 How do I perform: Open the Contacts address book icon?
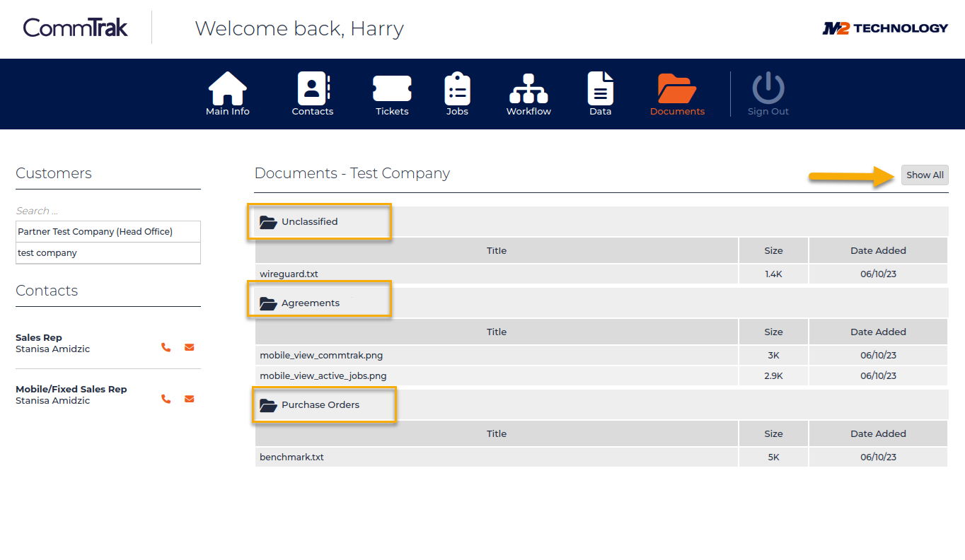(313, 89)
